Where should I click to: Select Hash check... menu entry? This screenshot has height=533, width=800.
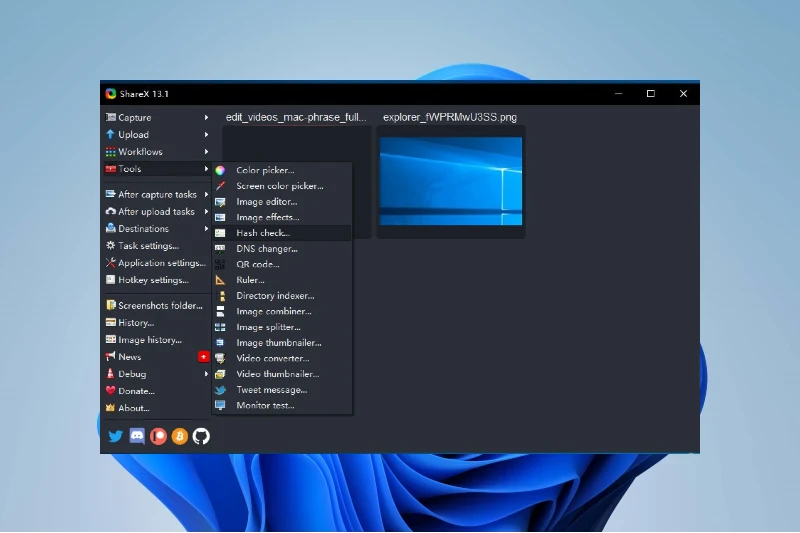click(x=282, y=233)
